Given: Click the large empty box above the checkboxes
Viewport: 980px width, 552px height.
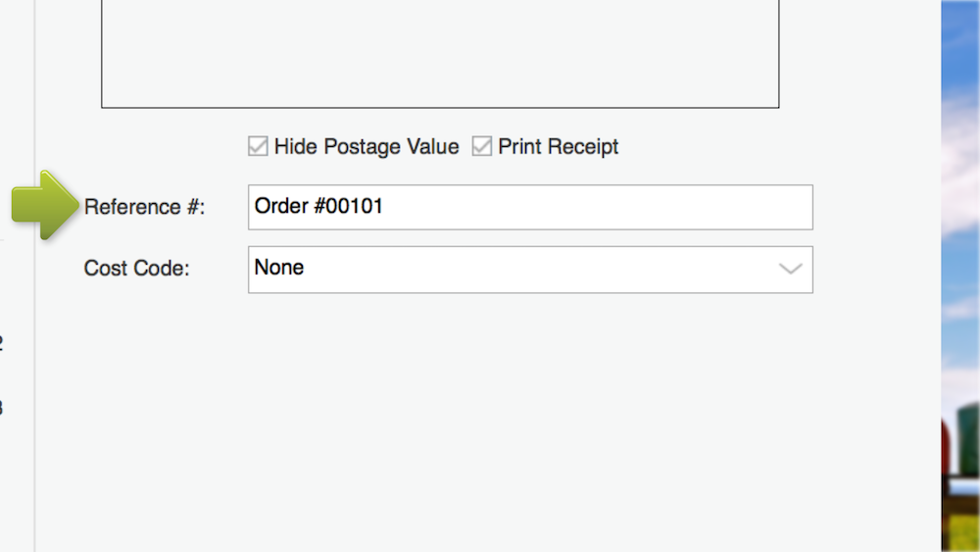Looking at the screenshot, I should pyautogui.click(x=440, y=54).
